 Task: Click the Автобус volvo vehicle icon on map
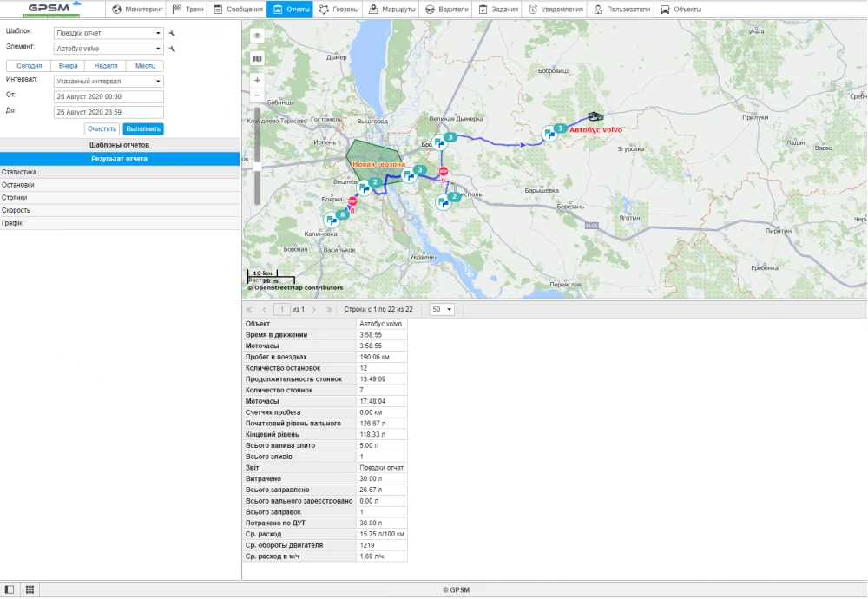tap(595, 116)
